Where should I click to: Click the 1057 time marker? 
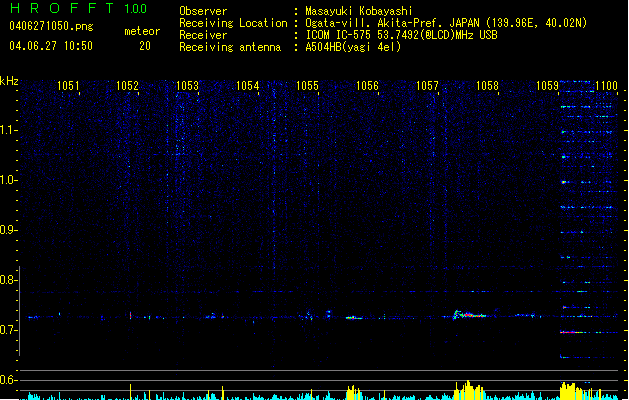pyautogui.click(x=427, y=86)
